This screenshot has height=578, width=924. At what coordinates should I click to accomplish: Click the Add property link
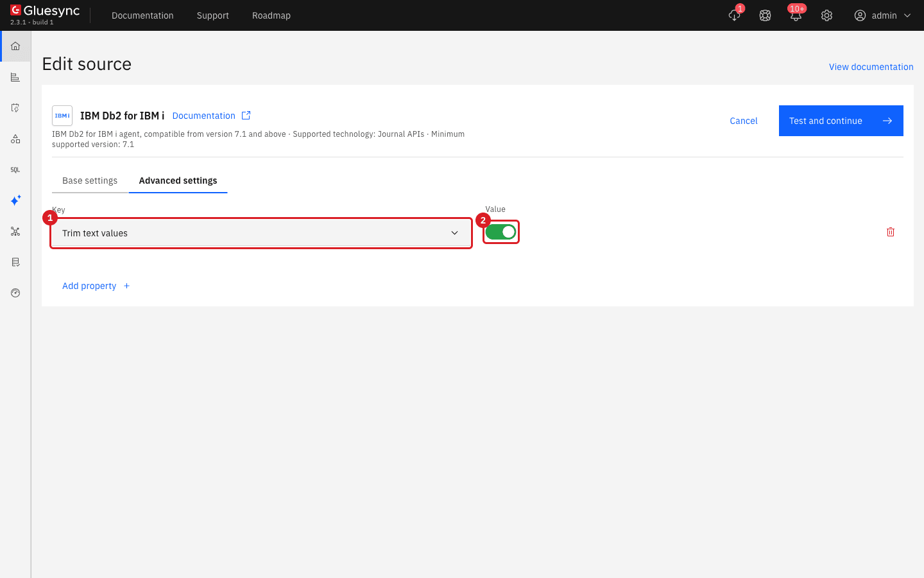click(96, 286)
